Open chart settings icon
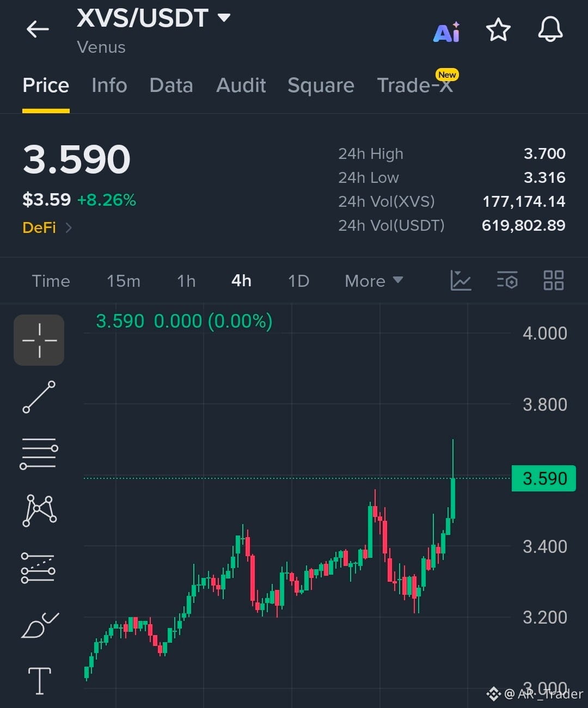 tap(507, 280)
